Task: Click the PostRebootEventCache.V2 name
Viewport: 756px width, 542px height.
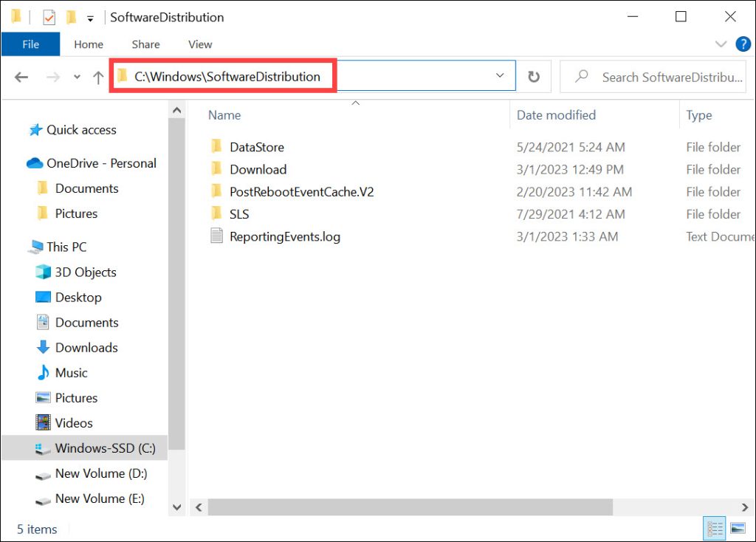Action: click(x=302, y=192)
